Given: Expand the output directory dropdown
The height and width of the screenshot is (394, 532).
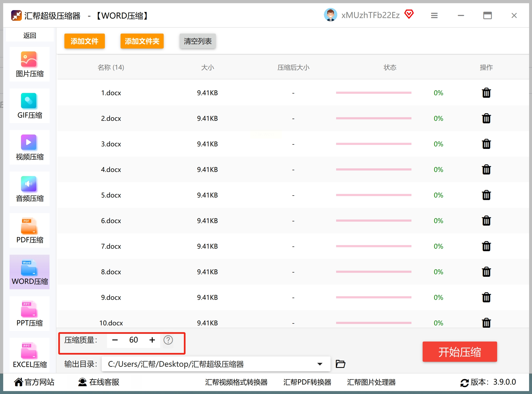Looking at the screenshot, I should pyautogui.click(x=320, y=364).
